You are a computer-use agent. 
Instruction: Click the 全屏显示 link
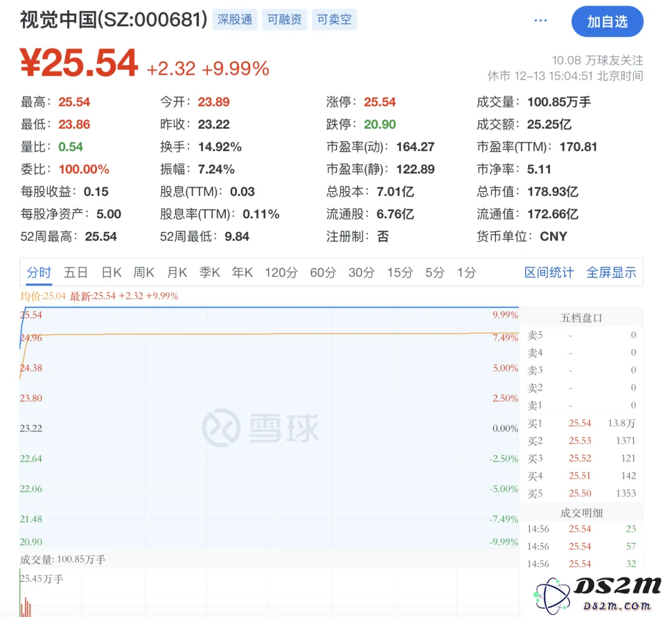(611, 272)
